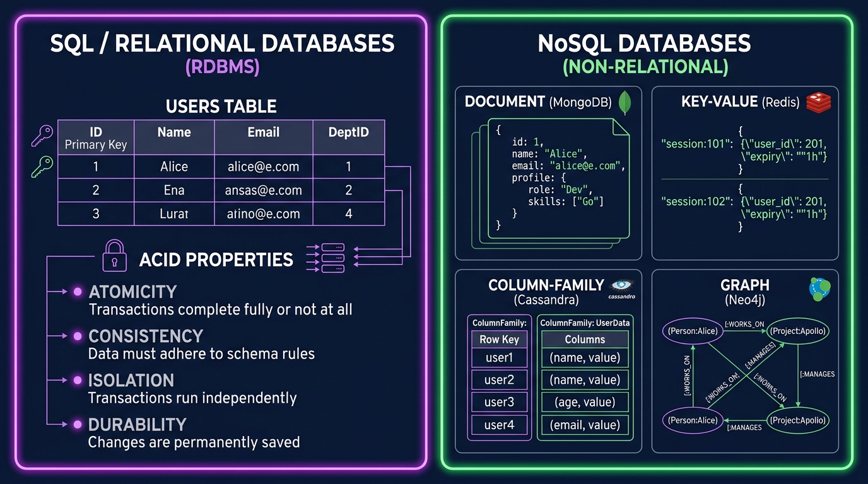Click the green key icon beside Alice's row
868x484 pixels.
[42, 167]
